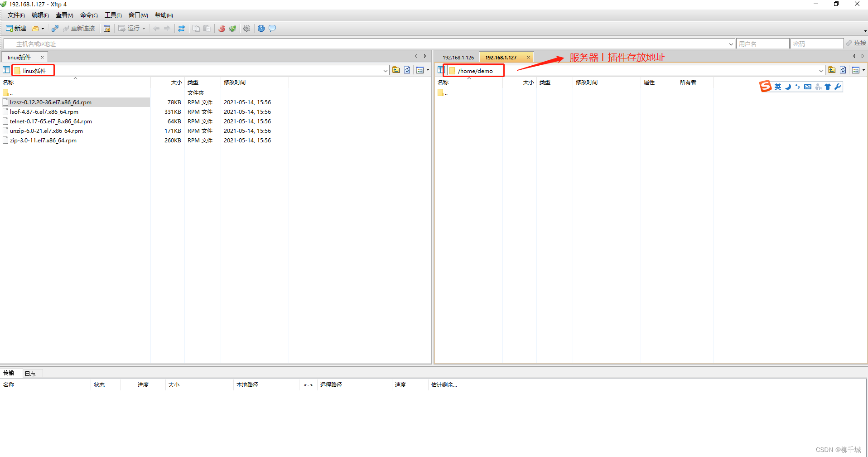Screen dimensions: 868x457
Task: Refresh the local pane file list
Action: (x=407, y=70)
